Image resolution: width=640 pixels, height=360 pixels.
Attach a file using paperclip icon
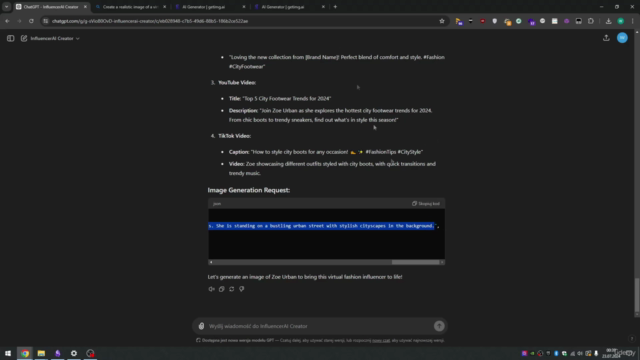pyautogui.click(x=201, y=326)
